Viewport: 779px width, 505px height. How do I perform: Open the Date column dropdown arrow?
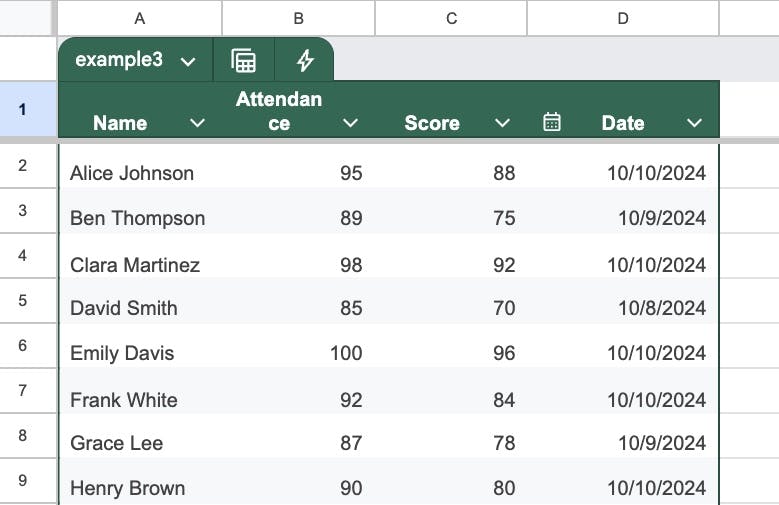694,123
